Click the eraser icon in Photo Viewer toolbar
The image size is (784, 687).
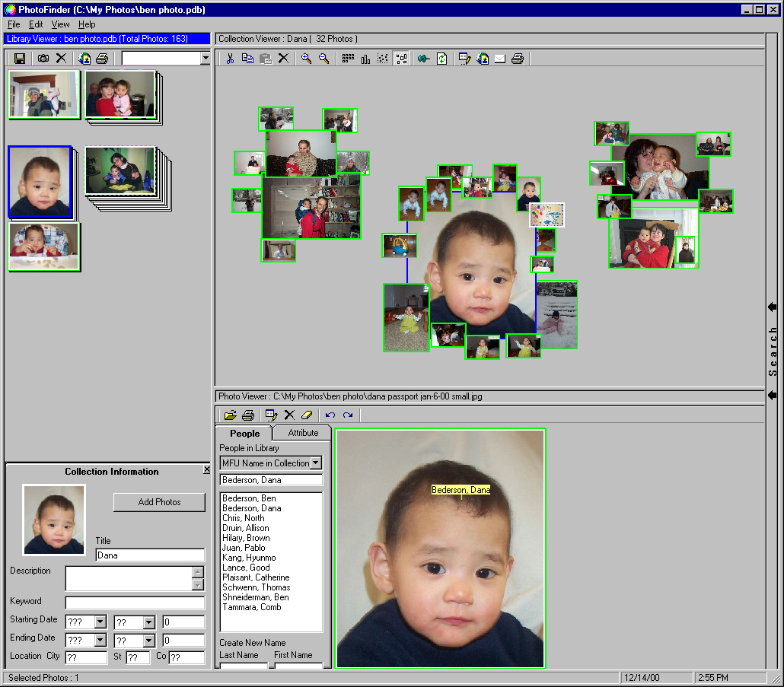click(x=307, y=415)
